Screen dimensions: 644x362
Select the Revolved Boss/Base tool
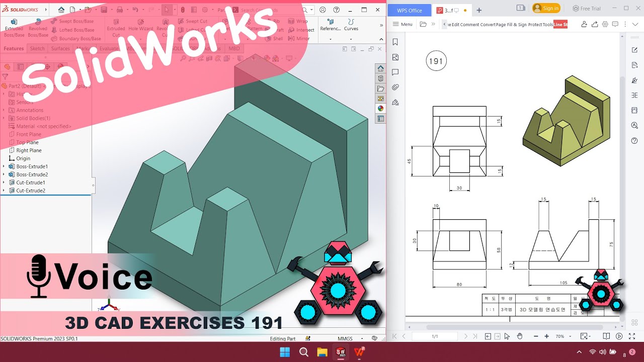[x=38, y=28]
